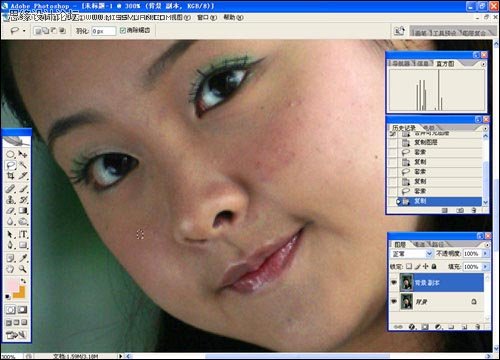Select the Magic Wand tool
Image resolution: width=500 pixels, height=360 pixels.
pyautogui.click(x=23, y=165)
